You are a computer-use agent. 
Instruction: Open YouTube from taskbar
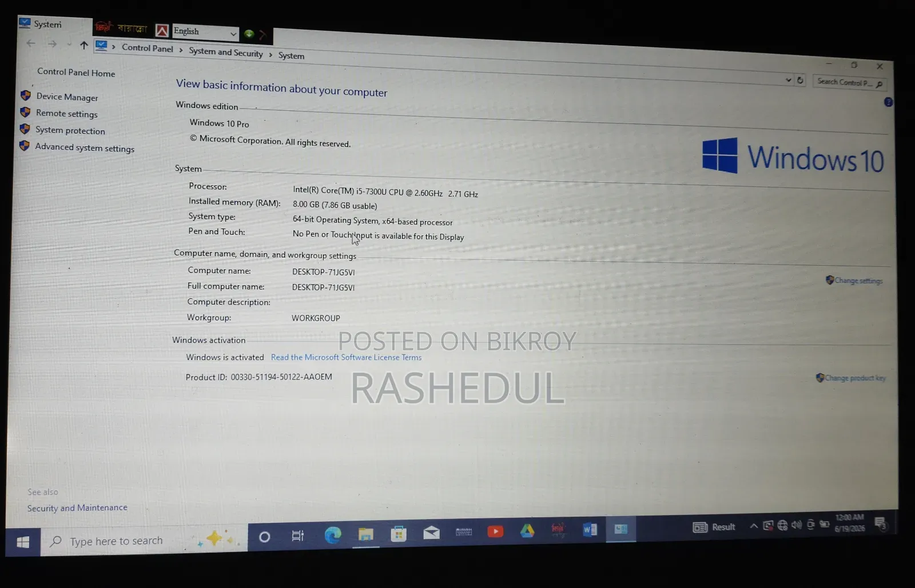495,531
